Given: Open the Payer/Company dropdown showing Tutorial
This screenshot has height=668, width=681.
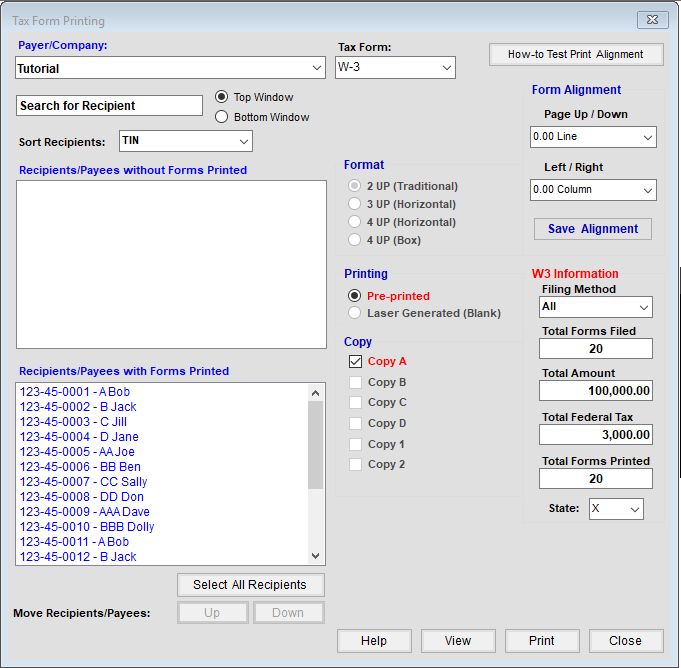Looking at the screenshot, I should tap(170, 68).
